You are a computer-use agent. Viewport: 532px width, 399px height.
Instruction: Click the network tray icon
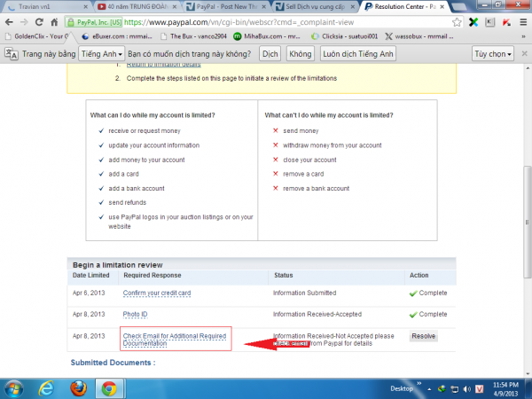[x=455, y=389]
